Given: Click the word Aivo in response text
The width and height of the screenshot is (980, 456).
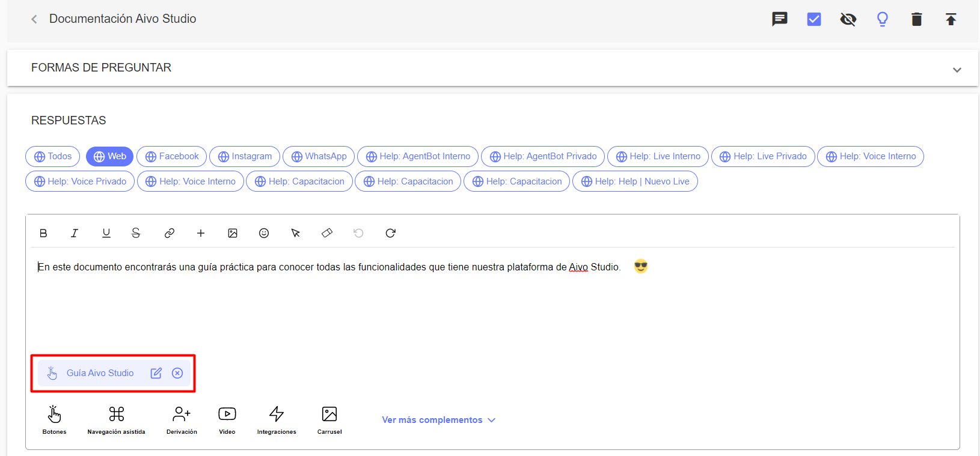Looking at the screenshot, I should click(x=578, y=267).
